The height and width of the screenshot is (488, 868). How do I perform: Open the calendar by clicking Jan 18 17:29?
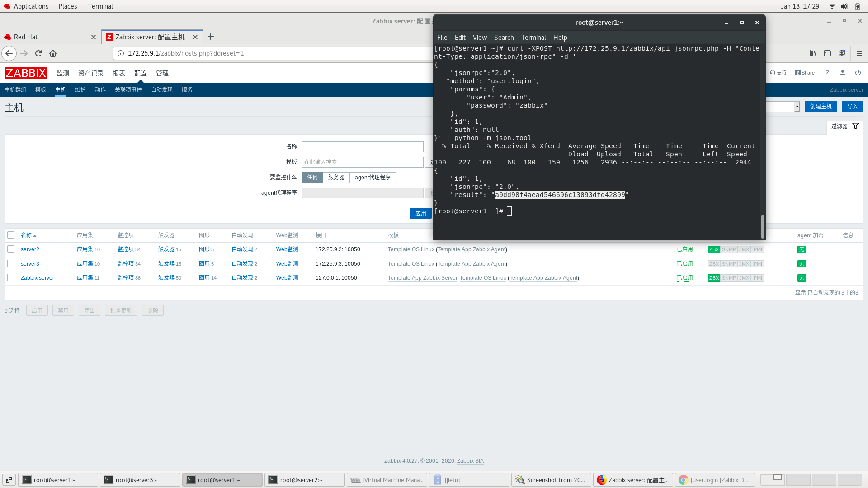[800, 6]
